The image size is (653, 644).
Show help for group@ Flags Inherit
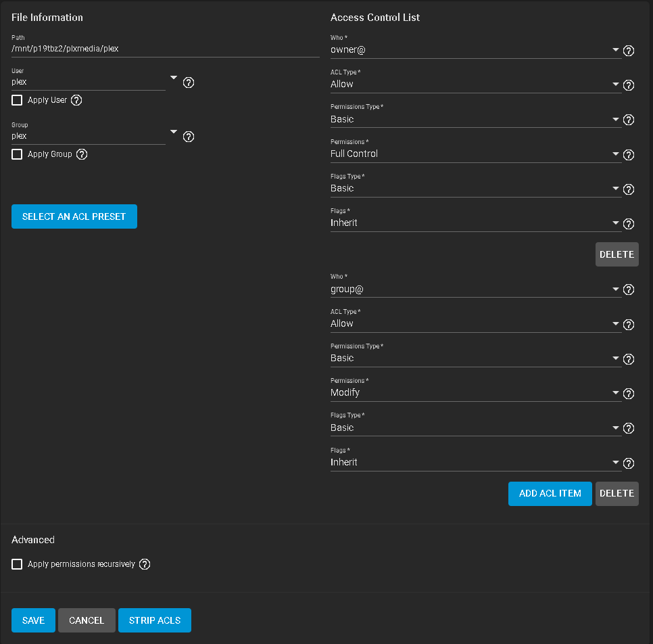pyautogui.click(x=629, y=463)
